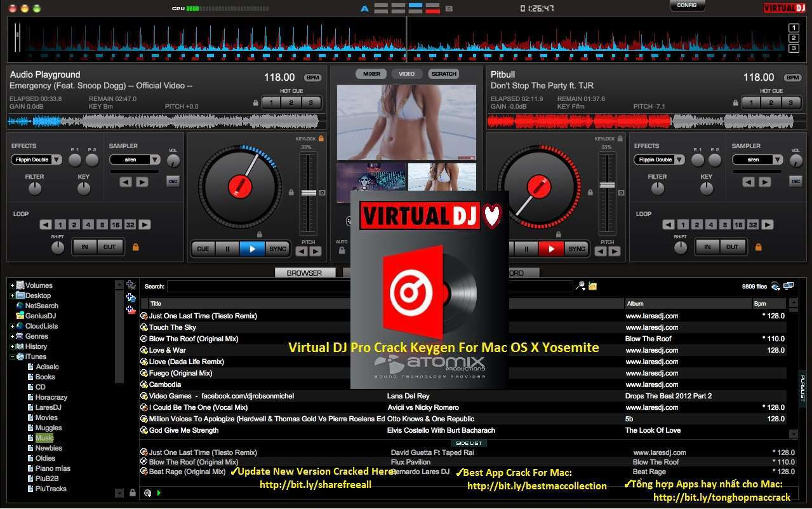Toggle left deck keylock padlock
Viewport: 812px width, 509px height.
pyautogui.click(x=321, y=138)
